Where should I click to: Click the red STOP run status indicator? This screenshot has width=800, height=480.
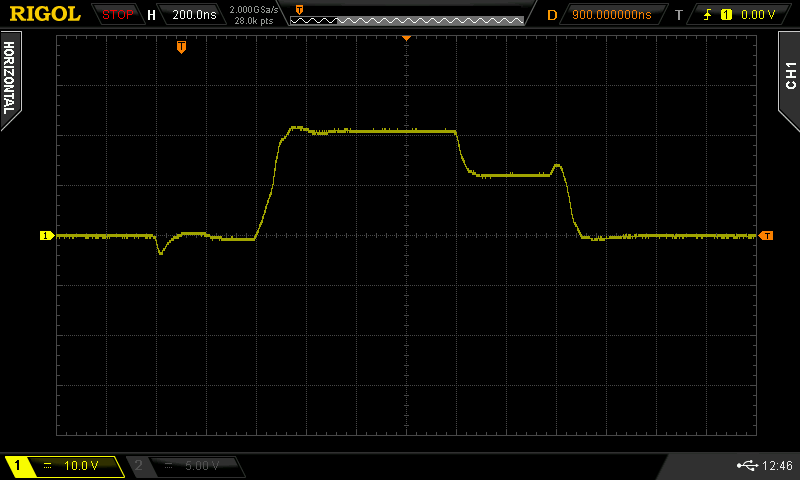click(x=117, y=15)
